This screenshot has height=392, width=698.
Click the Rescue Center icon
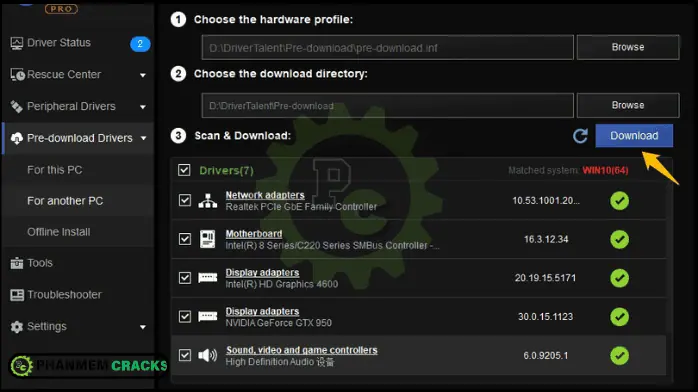point(17,75)
